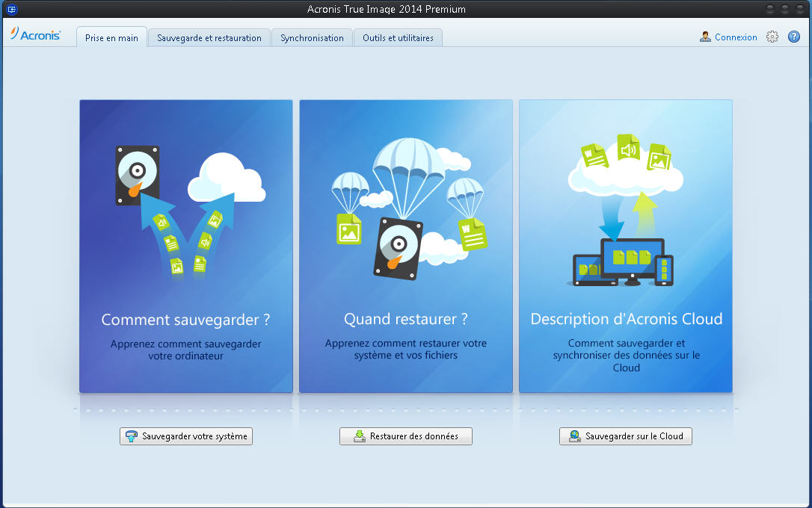Click the devices syncing with cloud illustration

pos(625,210)
